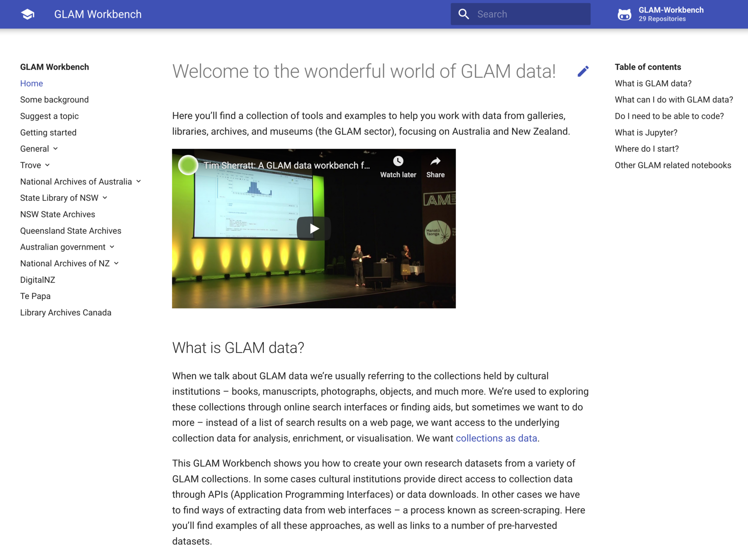Select National Archives of Australia label
This screenshot has height=560, width=748.
[76, 182]
